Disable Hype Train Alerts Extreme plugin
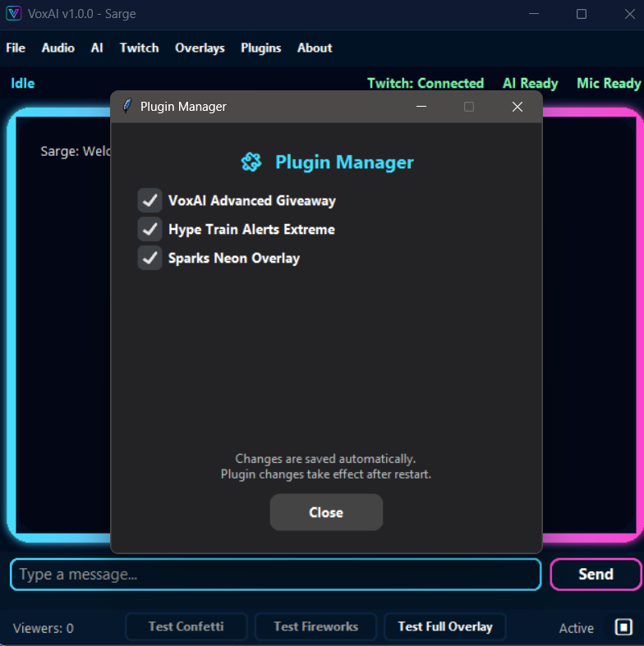The height and width of the screenshot is (646, 644). pyautogui.click(x=149, y=230)
